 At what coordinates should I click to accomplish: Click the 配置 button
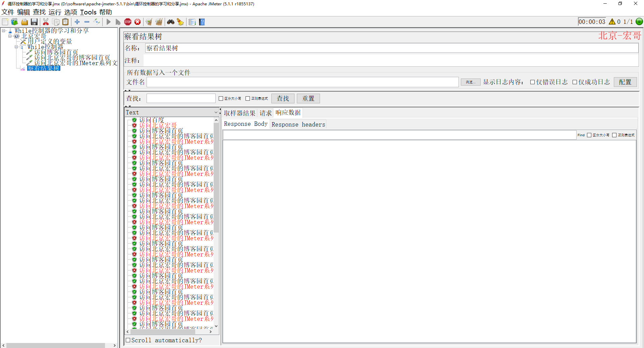click(625, 82)
